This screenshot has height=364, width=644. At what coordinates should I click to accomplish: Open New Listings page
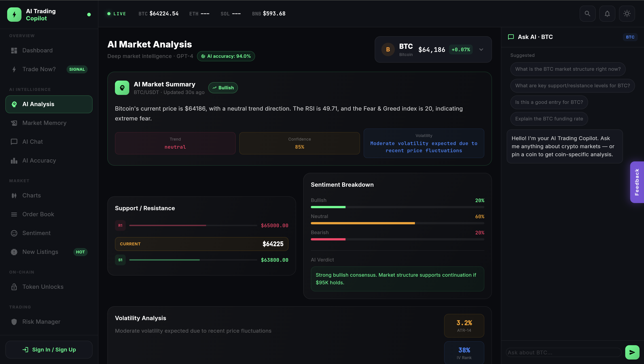pyautogui.click(x=49, y=252)
